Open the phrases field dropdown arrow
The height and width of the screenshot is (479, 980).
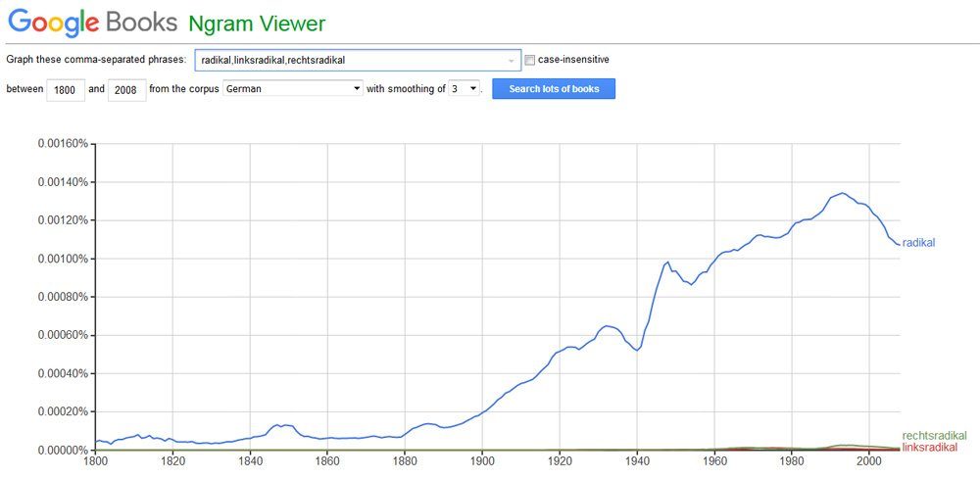click(511, 61)
